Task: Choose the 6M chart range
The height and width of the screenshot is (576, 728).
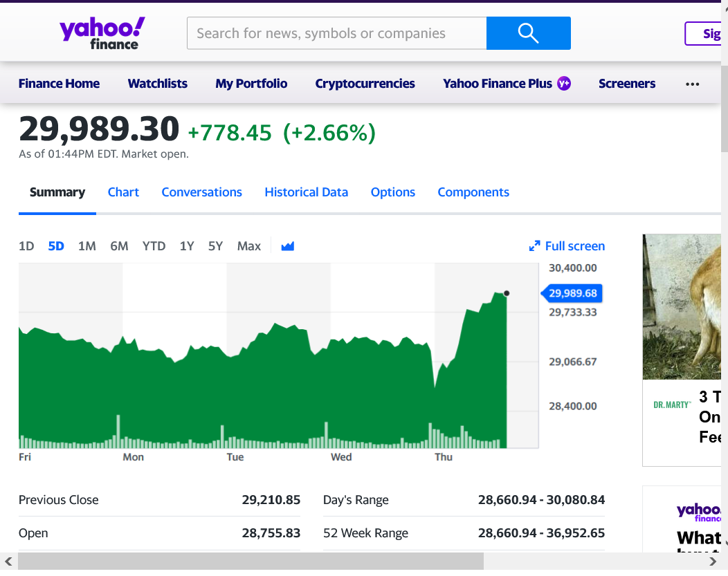Action: (x=119, y=245)
